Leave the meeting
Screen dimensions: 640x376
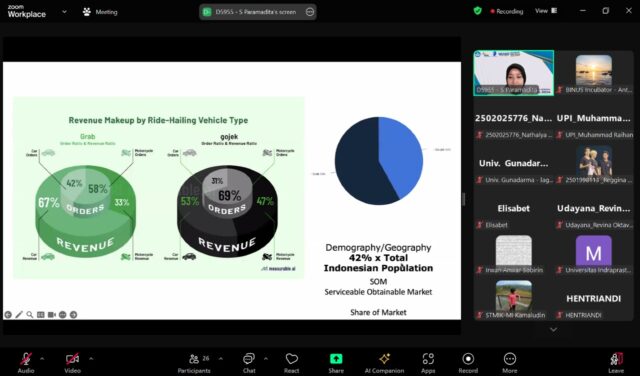click(616, 362)
